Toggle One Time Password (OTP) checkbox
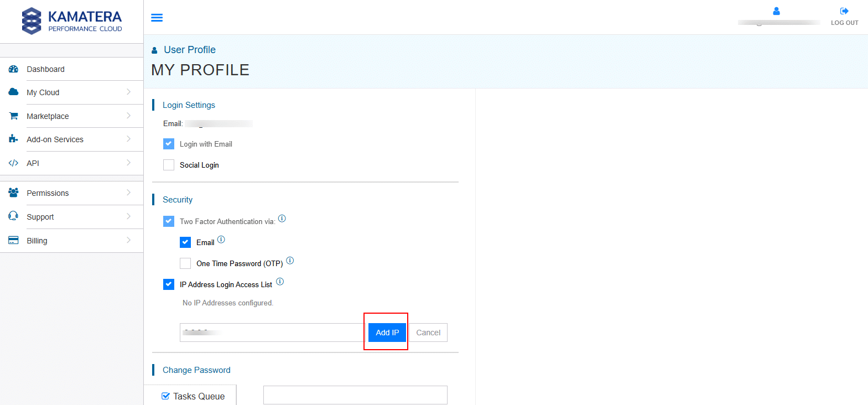Screen dimensions: 868x405 click(185, 263)
